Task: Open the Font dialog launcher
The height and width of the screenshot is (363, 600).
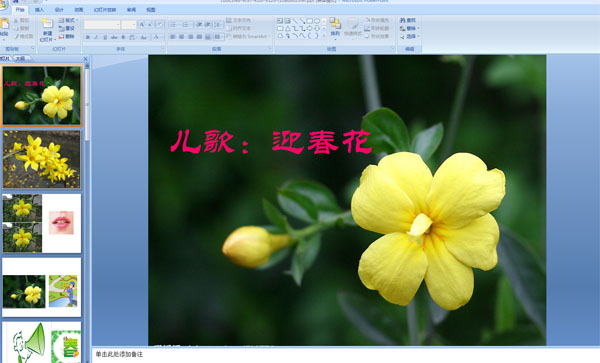Action: coord(163,48)
